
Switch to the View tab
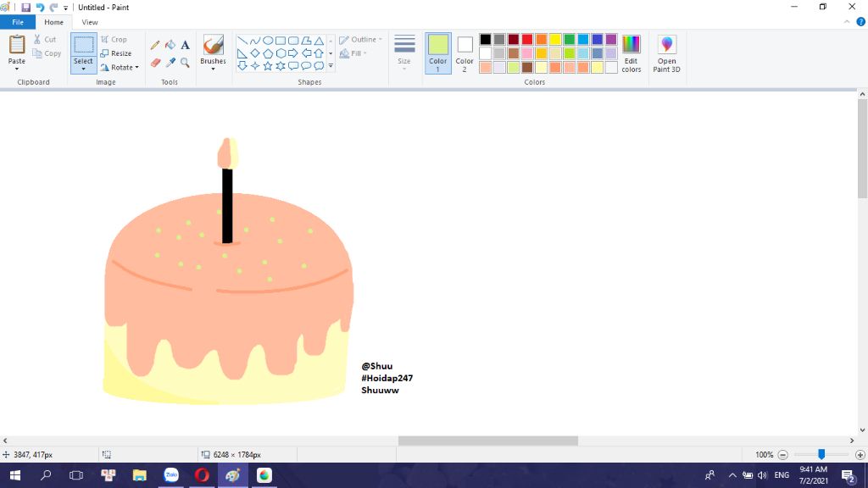90,22
